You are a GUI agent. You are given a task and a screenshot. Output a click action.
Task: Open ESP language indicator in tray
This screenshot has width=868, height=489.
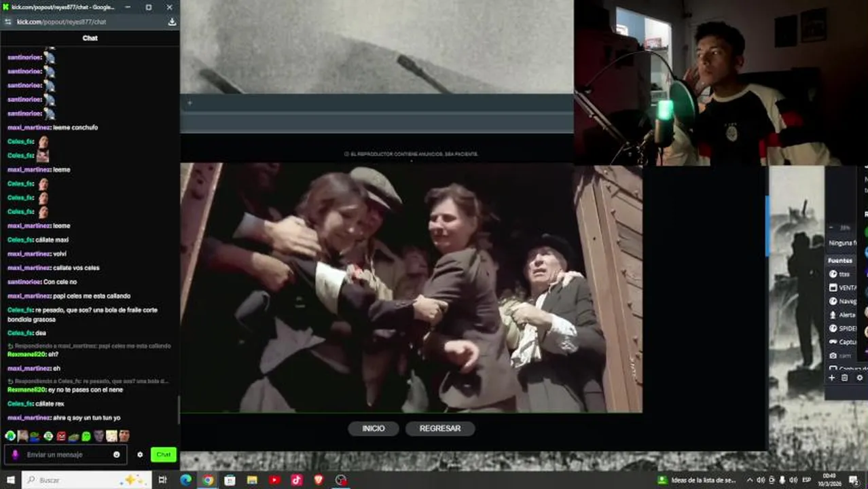coord(807,480)
